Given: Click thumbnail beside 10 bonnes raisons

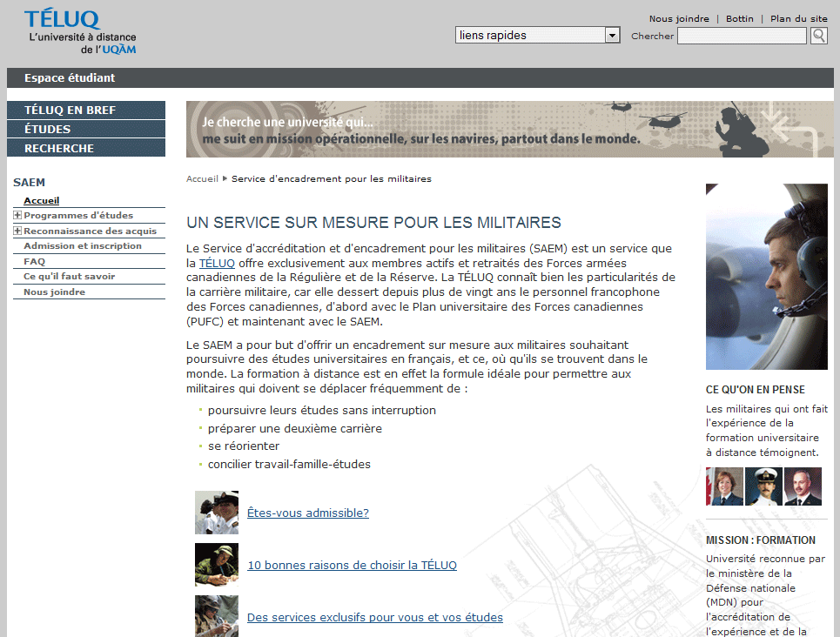Looking at the screenshot, I should click(x=217, y=565).
